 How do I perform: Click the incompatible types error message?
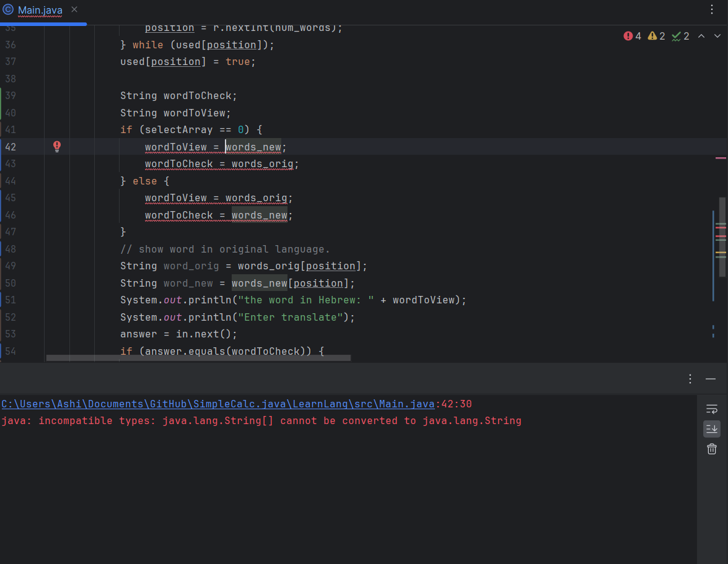coord(261,421)
